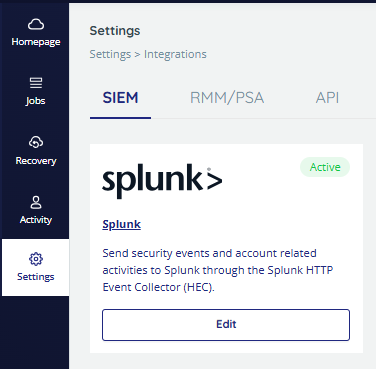The image size is (376, 369).
Task: Open Jobs via the stacked-lines icon
Action: click(36, 83)
